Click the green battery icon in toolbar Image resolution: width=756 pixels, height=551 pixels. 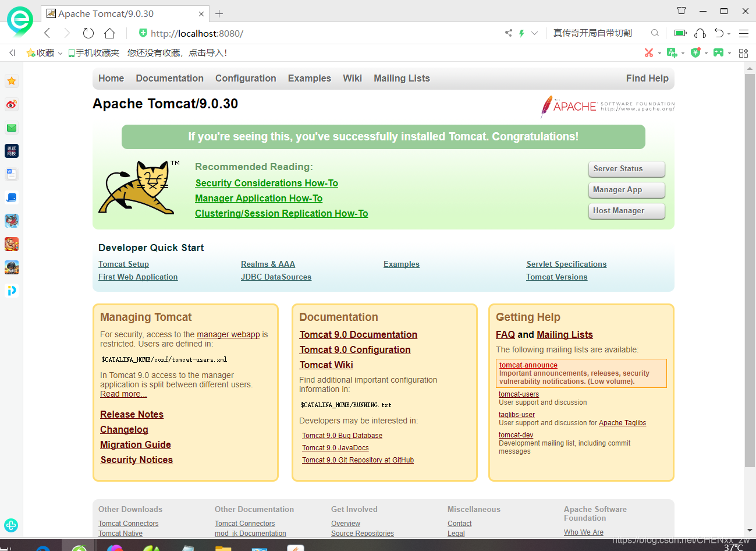(680, 33)
